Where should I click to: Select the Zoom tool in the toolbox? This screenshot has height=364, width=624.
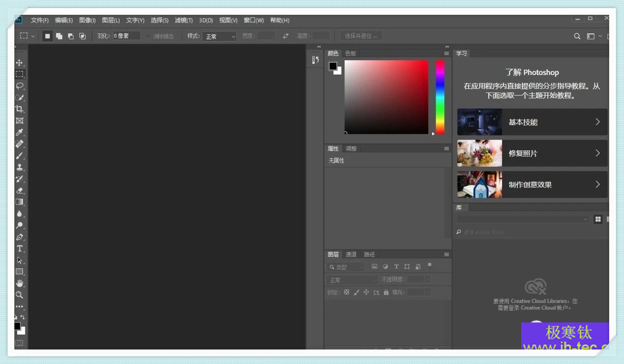click(20, 295)
